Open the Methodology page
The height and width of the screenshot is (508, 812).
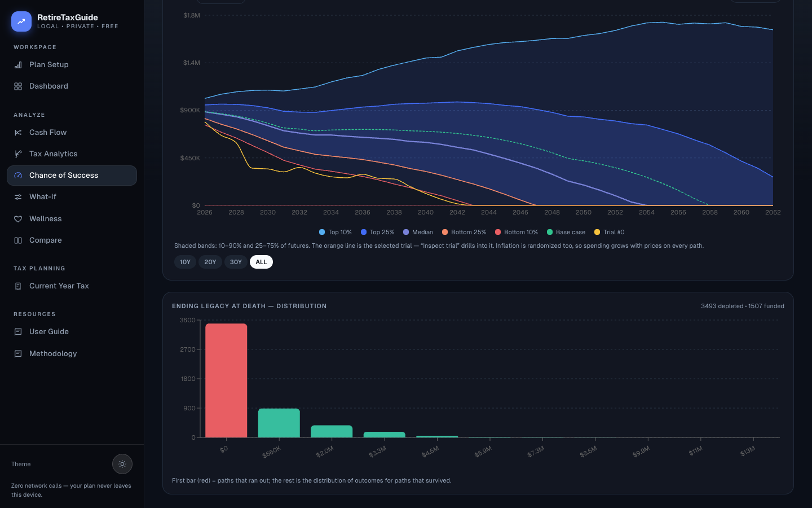[72, 354]
